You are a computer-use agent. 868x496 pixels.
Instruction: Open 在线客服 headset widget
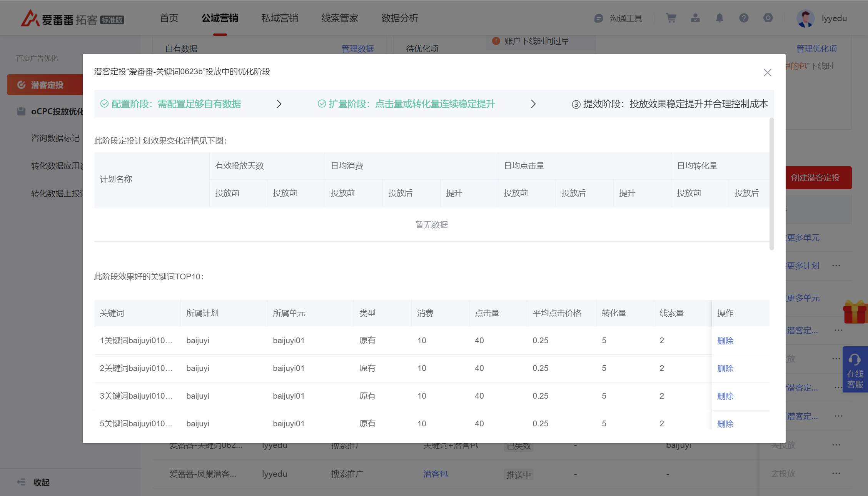point(855,369)
